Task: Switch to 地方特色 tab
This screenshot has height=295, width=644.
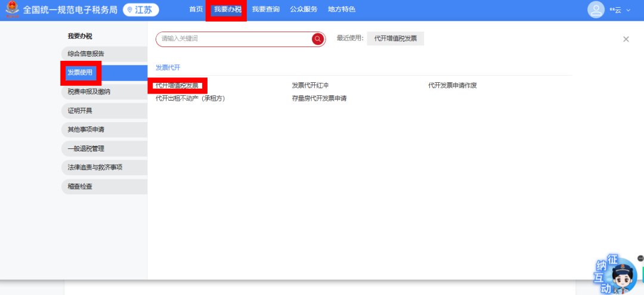Action: point(342,10)
